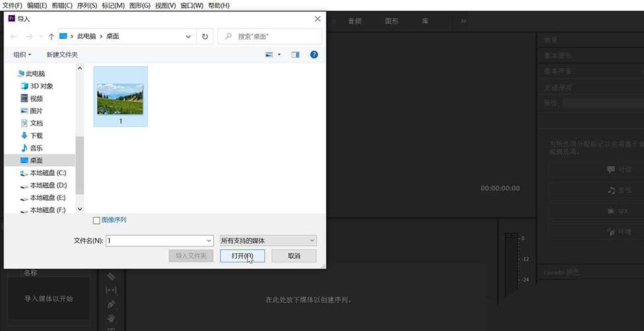The height and width of the screenshot is (331, 644).
Task: Open the 图形(G) menu
Action: (140, 5)
